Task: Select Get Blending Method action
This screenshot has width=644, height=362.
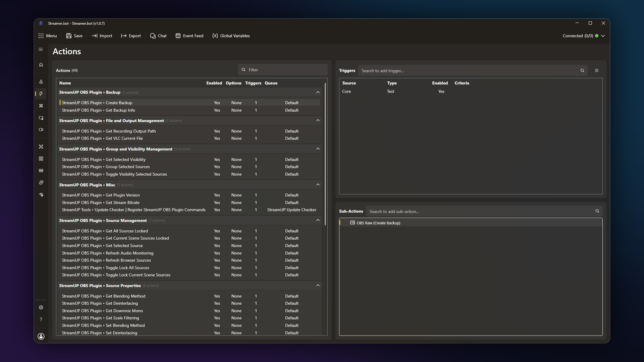Action: point(190,296)
